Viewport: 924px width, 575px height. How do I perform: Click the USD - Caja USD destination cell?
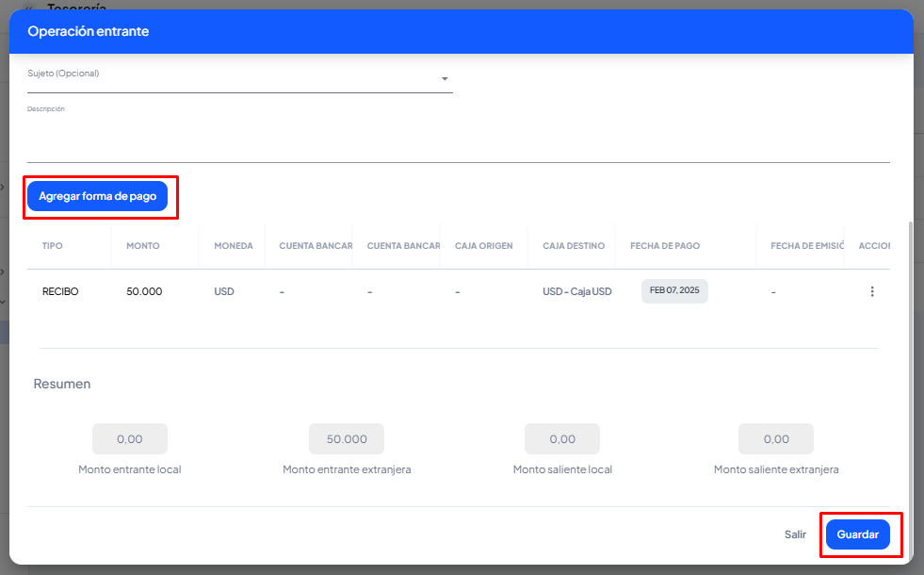pyautogui.click(x=576, y=292)
